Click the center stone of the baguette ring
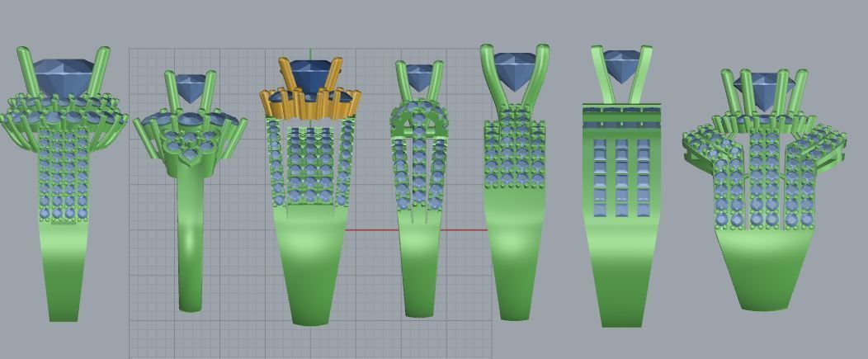 (621, 66)
